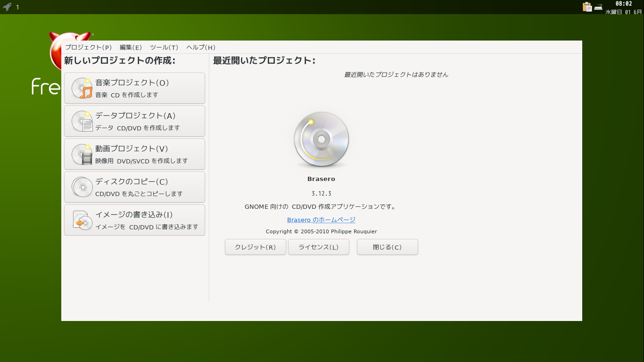Click the large Brasero disc logo

(x=322, y=140)
